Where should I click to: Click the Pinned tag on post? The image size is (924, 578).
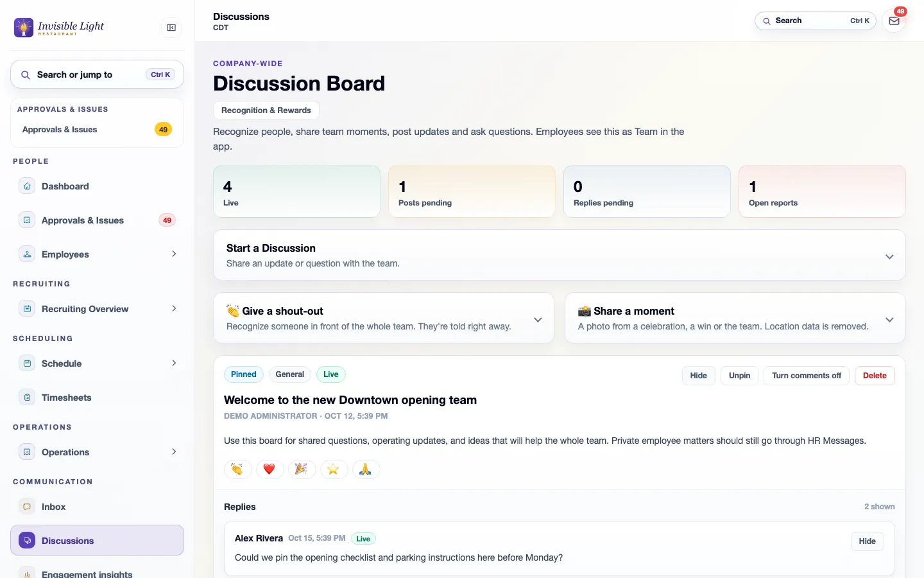(244, 374)
